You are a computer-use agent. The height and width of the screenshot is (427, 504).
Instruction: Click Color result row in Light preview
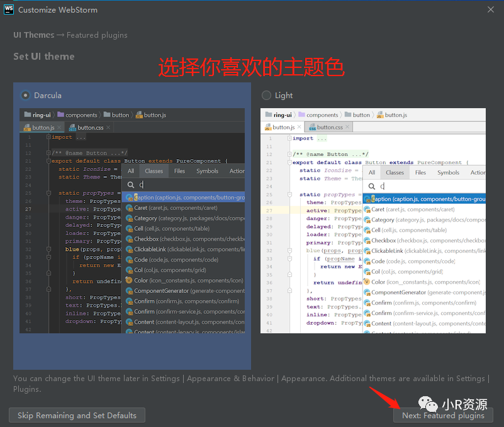(424, 282)
